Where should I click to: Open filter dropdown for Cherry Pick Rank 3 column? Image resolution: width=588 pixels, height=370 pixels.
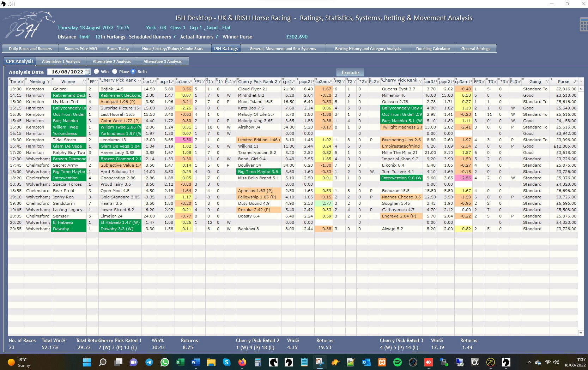click(420, 82)
